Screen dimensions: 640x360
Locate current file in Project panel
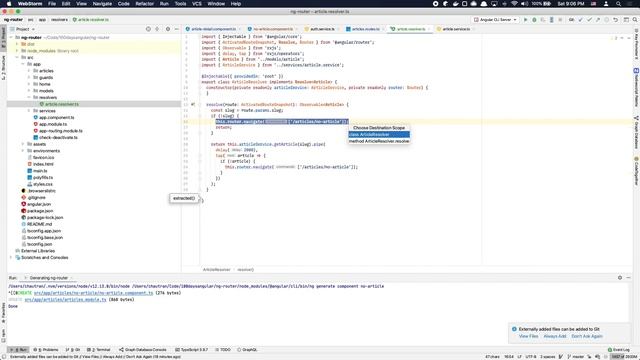[148, 29]
